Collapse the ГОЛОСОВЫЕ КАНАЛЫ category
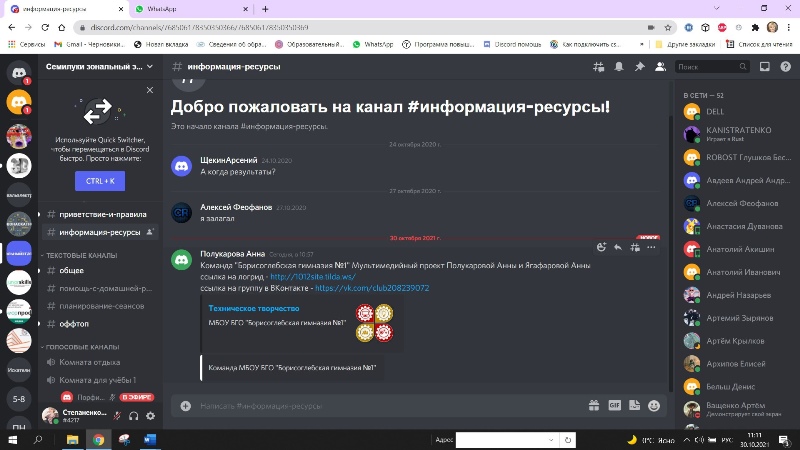Screen dimensions: 800x450 [x=78, y=347]
